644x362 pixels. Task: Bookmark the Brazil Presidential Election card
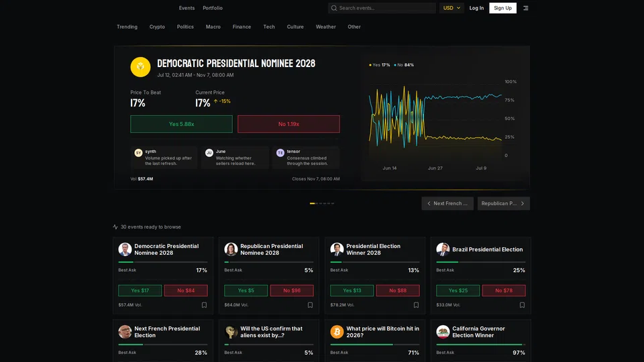tap(522, 305)
